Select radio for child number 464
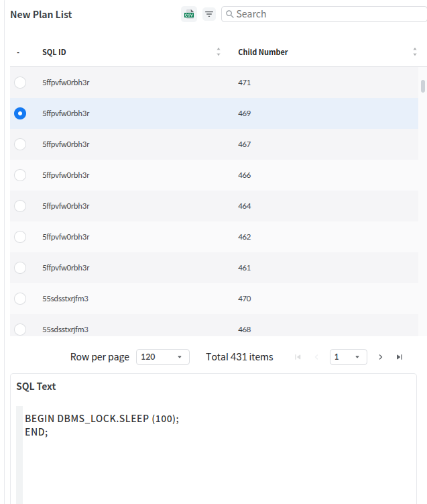Image resolution: width=427 pixels, height=504 pixels. point(20,206)
